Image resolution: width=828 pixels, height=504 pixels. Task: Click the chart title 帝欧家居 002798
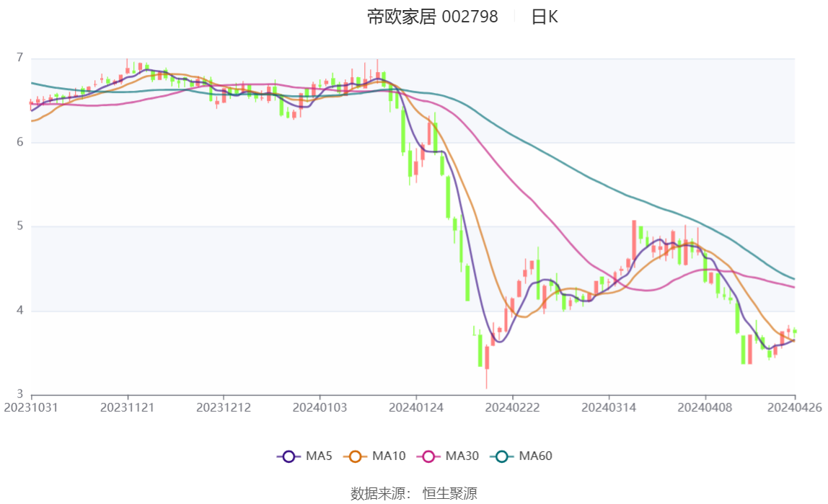pyautogui.click(x=433, y=17)
